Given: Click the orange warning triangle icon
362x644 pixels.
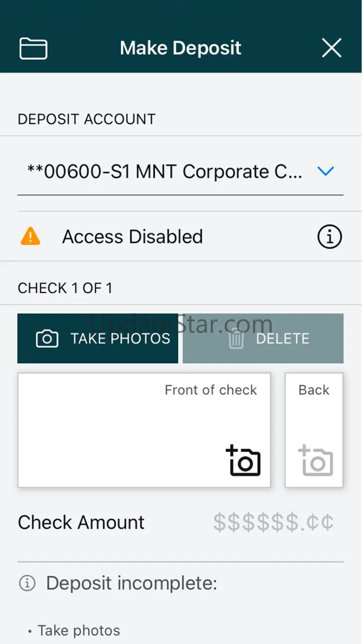Looking at the screenshot, I should click(31, 236).
